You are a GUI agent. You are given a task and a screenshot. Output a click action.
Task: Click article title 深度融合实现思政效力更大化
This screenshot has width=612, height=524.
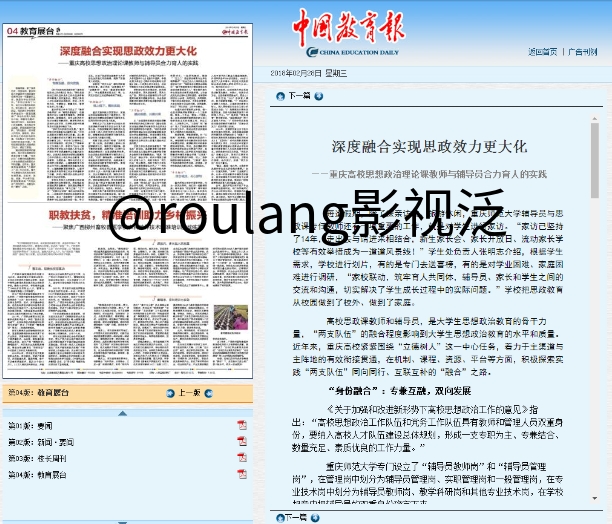pyautogui.click(x=429, y=147)
